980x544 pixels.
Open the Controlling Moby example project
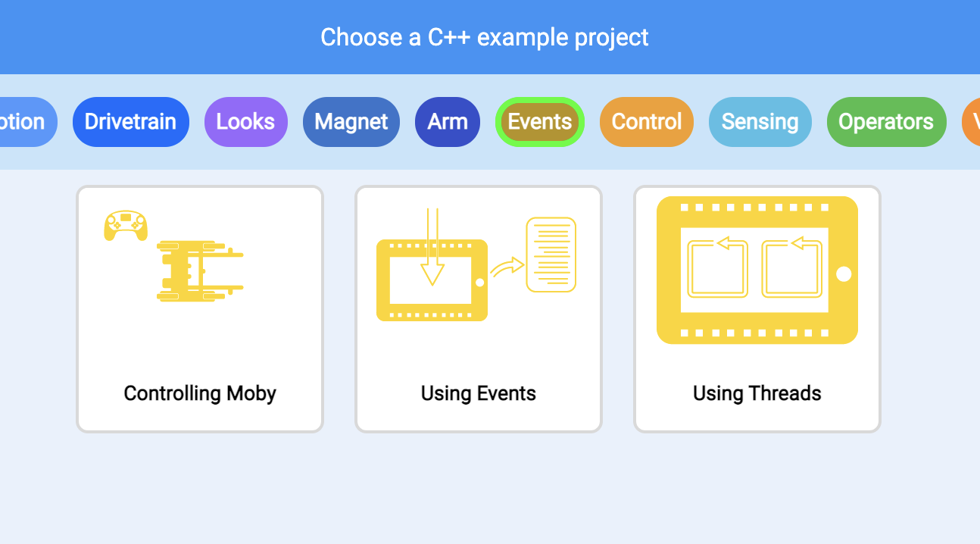200,309
